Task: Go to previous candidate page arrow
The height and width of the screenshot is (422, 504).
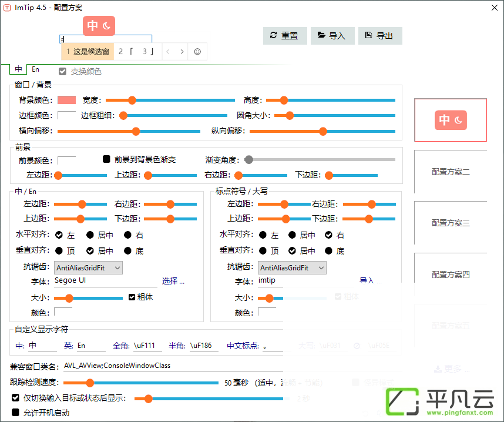Action: [x=168, y=52]
